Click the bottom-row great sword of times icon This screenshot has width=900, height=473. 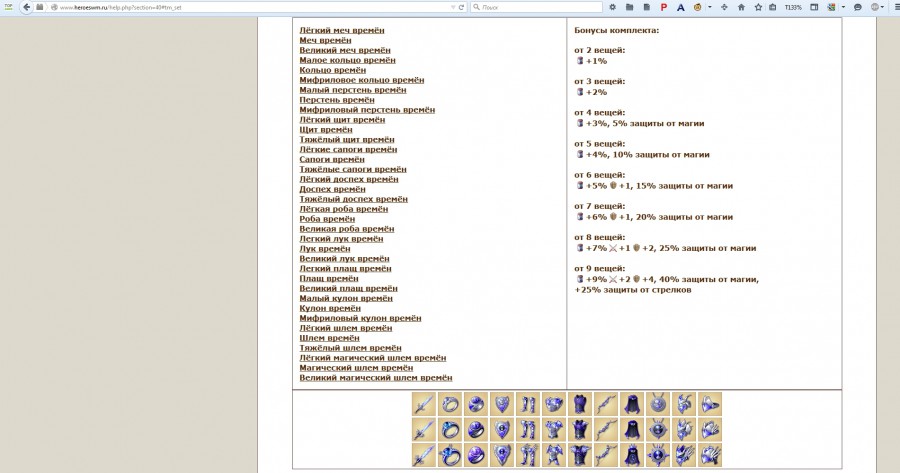pyautogui.click(x=423, y=455)
